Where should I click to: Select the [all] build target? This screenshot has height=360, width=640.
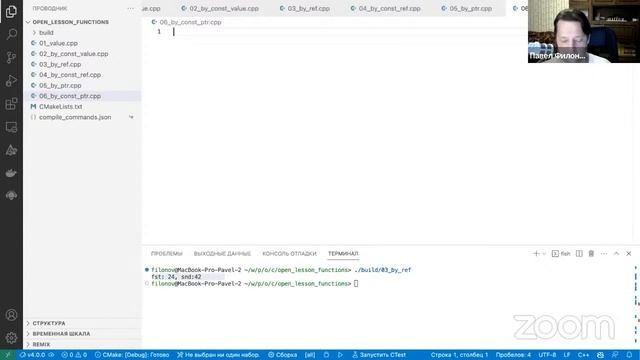pyautogui.click(x=310, y=355)
